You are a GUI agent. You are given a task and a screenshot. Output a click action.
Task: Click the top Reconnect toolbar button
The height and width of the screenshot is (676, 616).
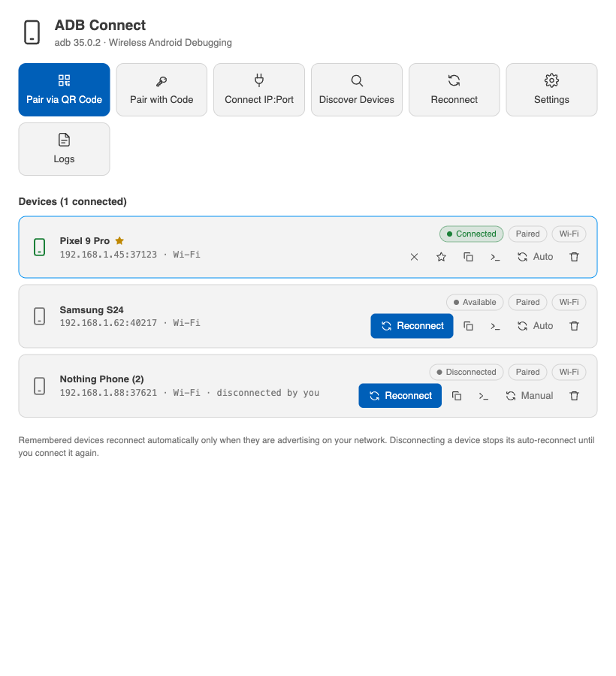coord(454,89)
